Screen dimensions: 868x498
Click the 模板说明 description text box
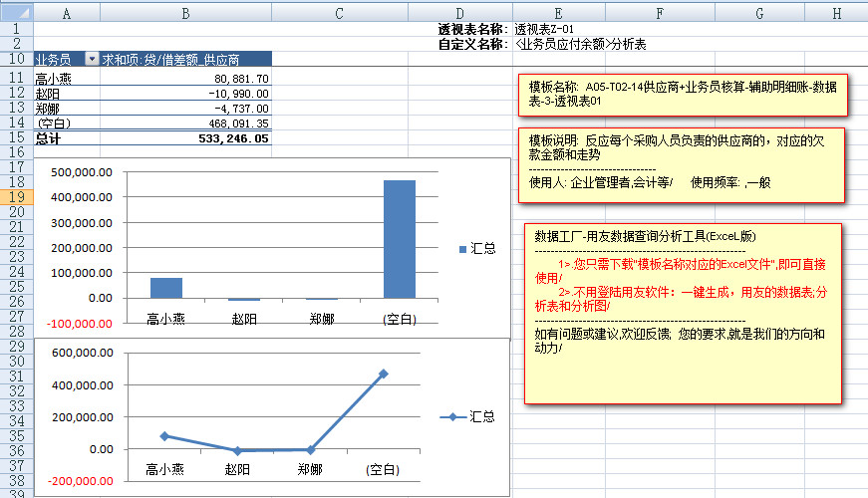click(x=683, y=162)
